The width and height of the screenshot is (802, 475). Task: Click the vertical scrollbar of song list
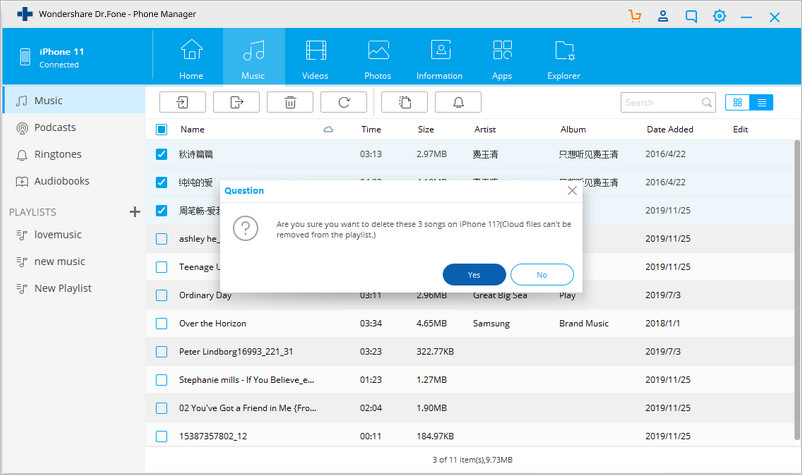[797, 289]
